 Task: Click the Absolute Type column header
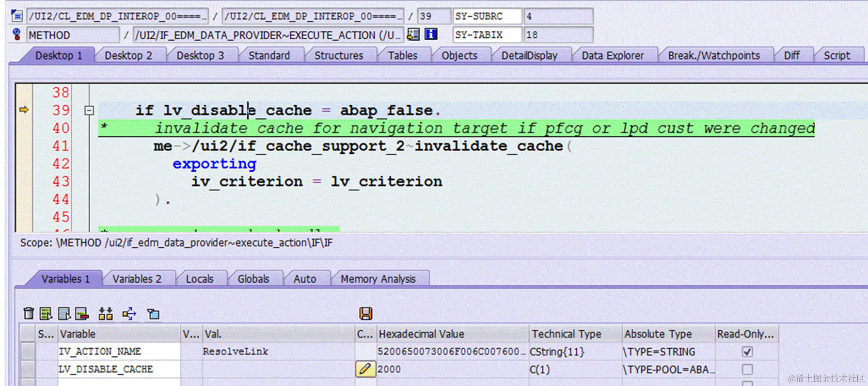[x=668, y=334]
